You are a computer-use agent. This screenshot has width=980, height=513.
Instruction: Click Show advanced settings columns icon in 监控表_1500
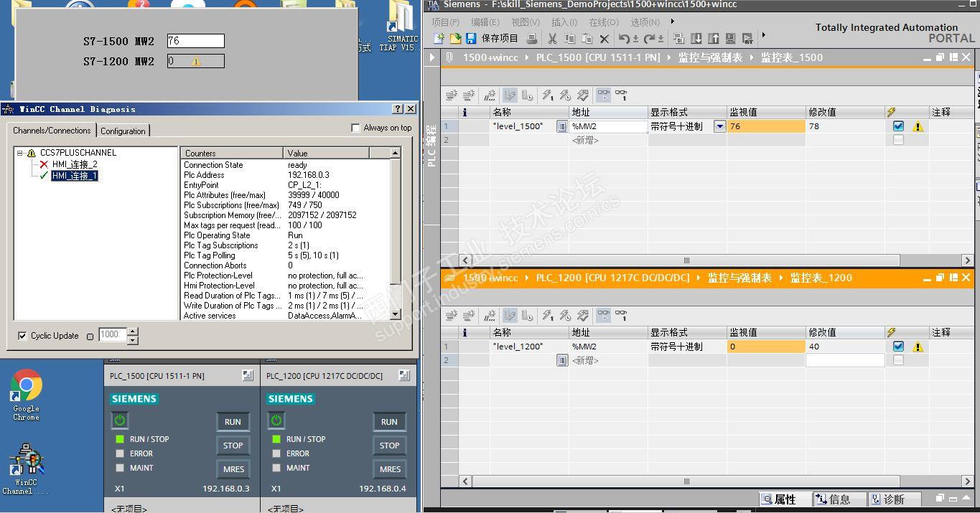pos(527,95)
